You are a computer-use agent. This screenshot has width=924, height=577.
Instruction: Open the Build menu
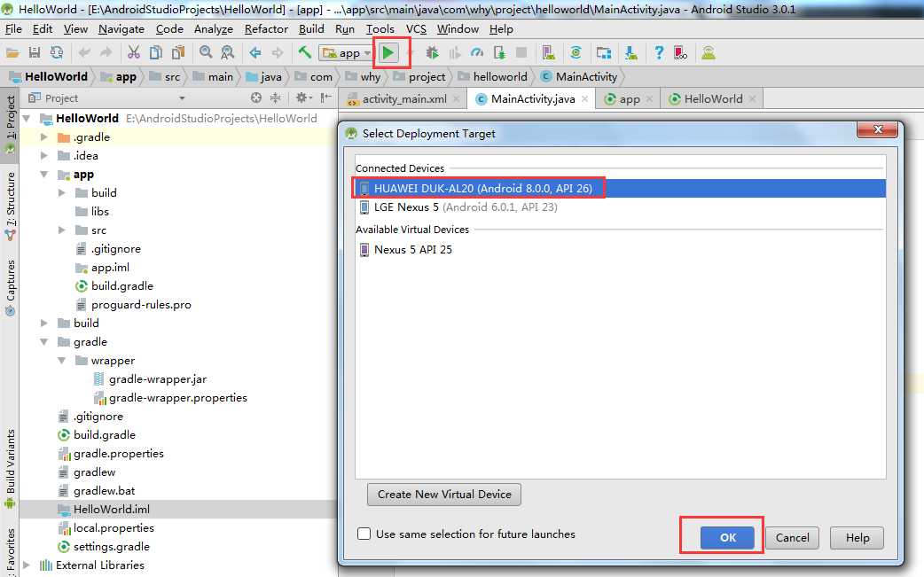[311, 29]
